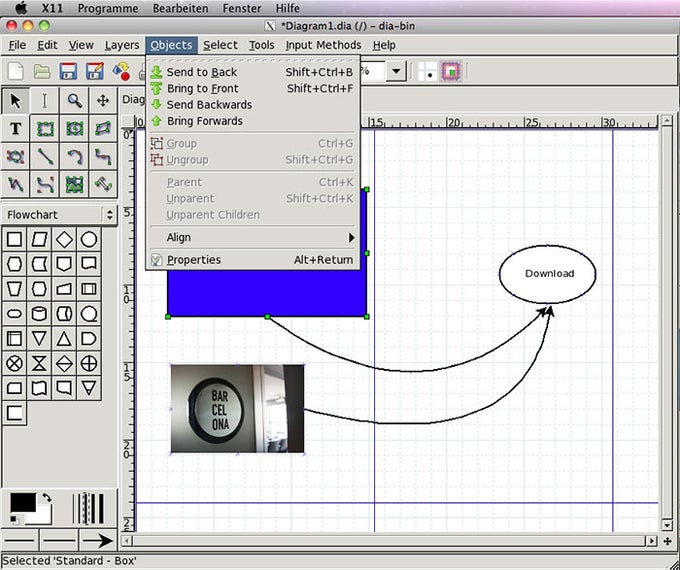Click the Save diagram floppy icon
680x570 pixels.
pyautogui.click(x=69, y=72)
